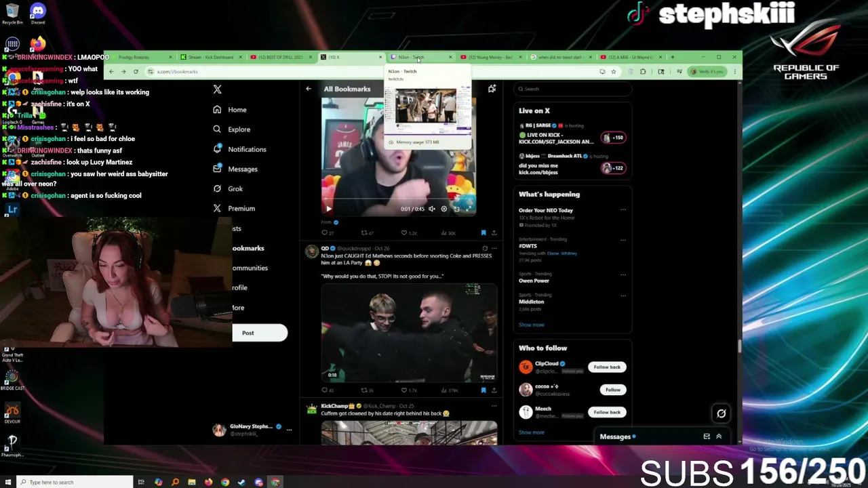
Task: Follow back ClipCloud
Action: 607,367
